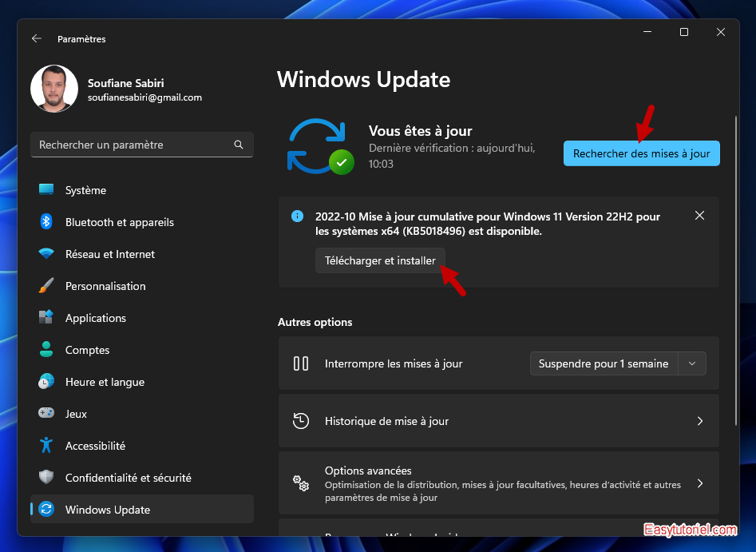Screen dimensions: 756x552
Task: Click the globe clock icon for Heure et langue
Action: pos(46,381)
